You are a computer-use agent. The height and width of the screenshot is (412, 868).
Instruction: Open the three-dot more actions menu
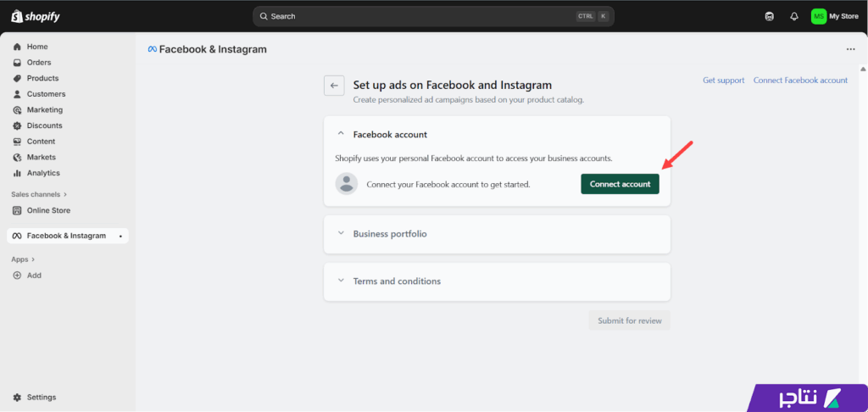850,49
